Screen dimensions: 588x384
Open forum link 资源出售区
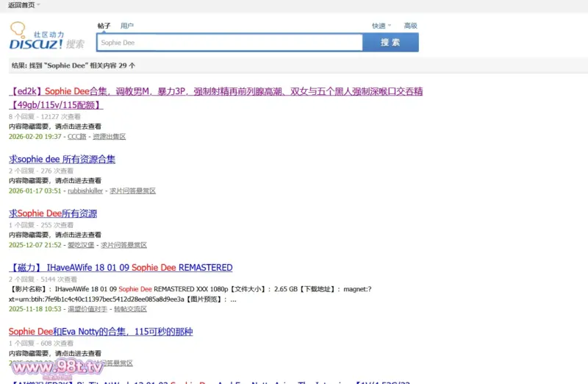[x=109, y=137]
